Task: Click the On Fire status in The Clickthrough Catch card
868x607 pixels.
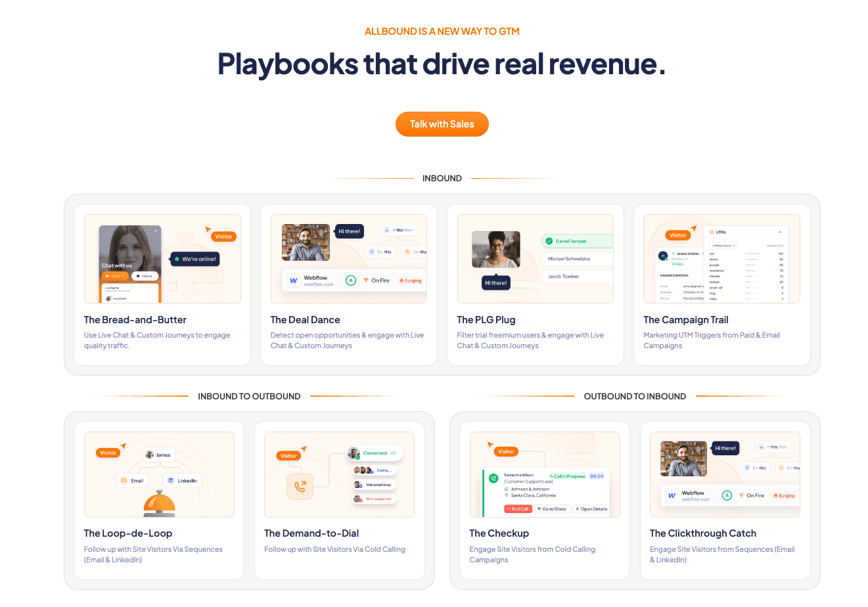Action: pos(752,495)
